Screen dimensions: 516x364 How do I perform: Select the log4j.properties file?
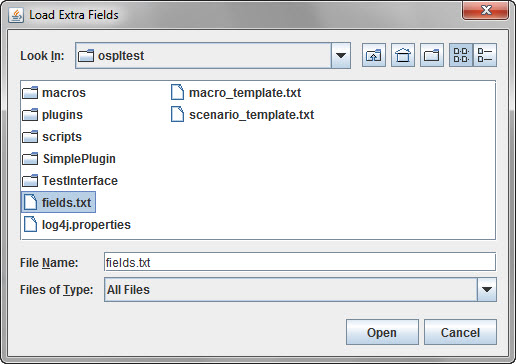point(77,225)
